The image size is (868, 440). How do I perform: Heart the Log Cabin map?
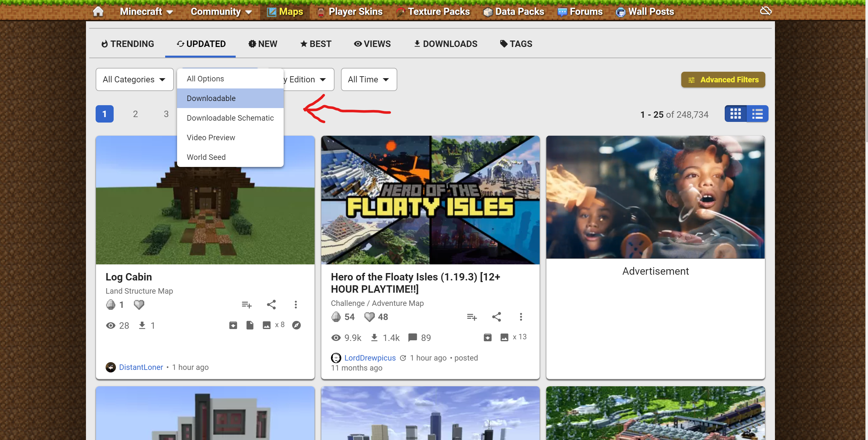pos(139,305)
